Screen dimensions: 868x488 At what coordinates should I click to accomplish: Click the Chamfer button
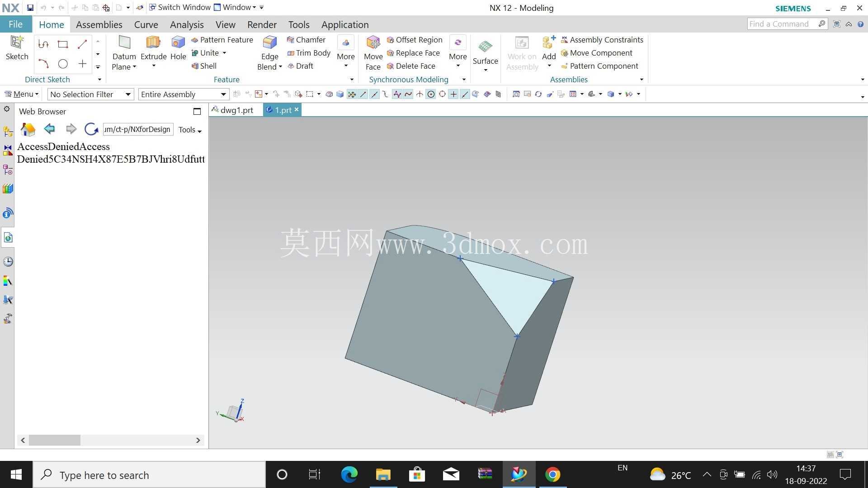click(x=306, y=40)
